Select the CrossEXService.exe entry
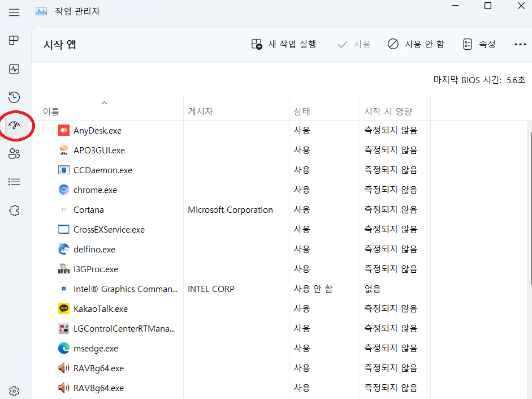Viewport: 532px width, 399px height. pyautogui.click(x=109, y=230)
